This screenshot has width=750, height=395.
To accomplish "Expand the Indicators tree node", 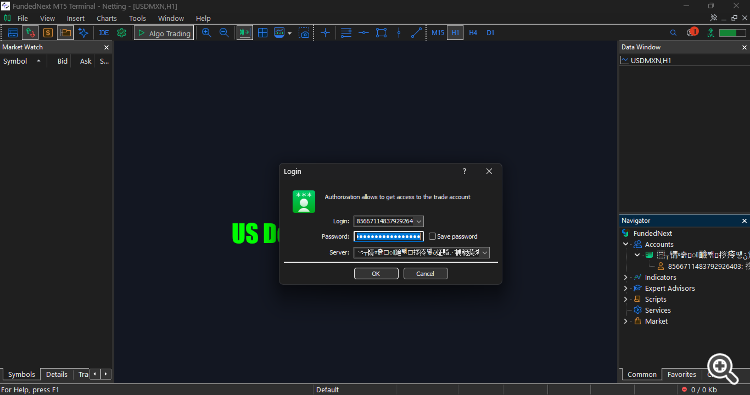I will point(626,277).
